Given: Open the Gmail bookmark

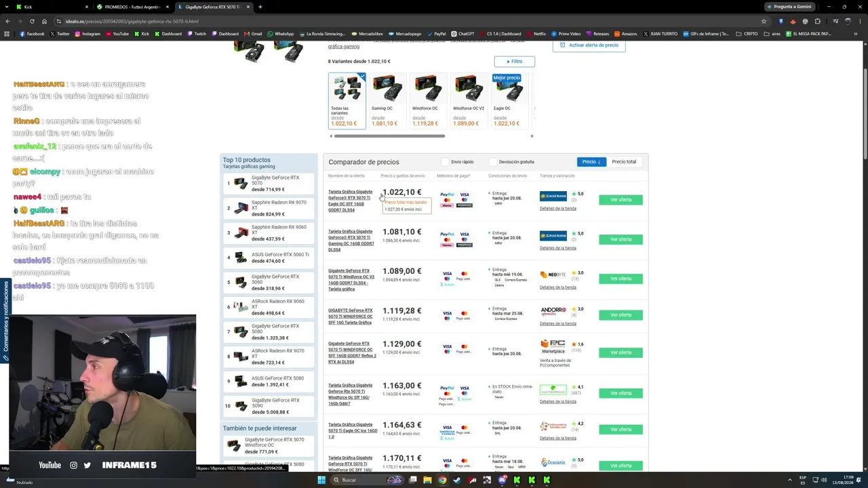Looking at the screenshot, I should (253, 34).
